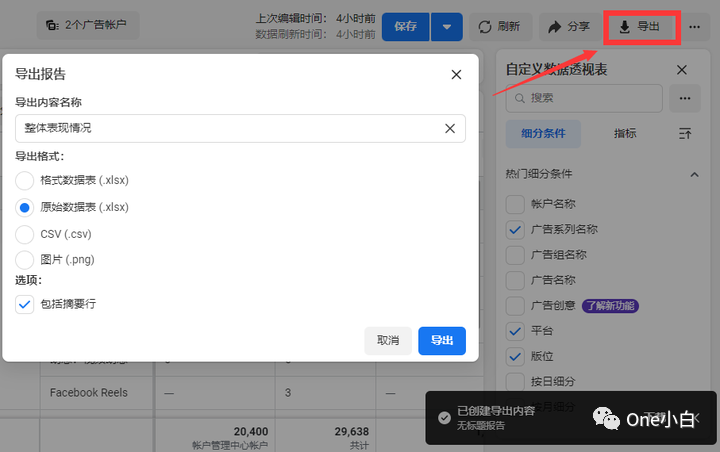Select the 原始数据表 (.xlsx) radio option
The width and height of the screenshot is (720, 452).
pos(24,208)
